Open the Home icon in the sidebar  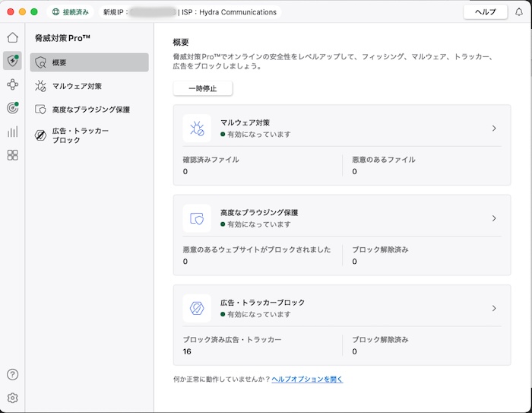(x=13, y=37)
